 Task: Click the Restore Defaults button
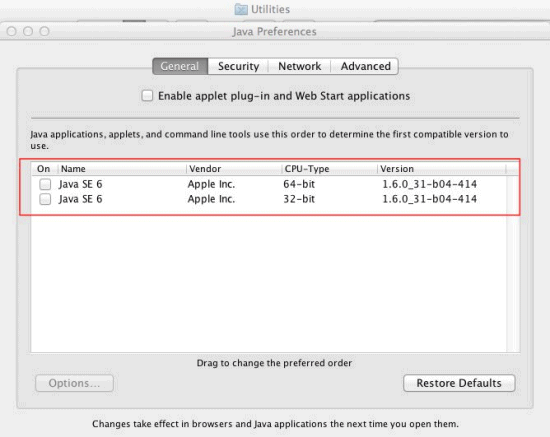(x=459, y=383)
